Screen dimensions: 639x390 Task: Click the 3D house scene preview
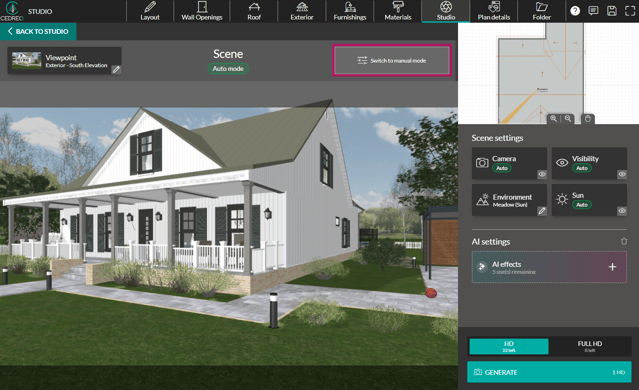click(229, 236)
